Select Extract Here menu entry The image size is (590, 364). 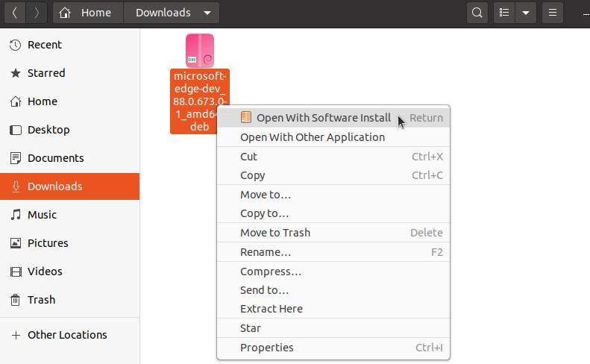click(x=333, y=309)
